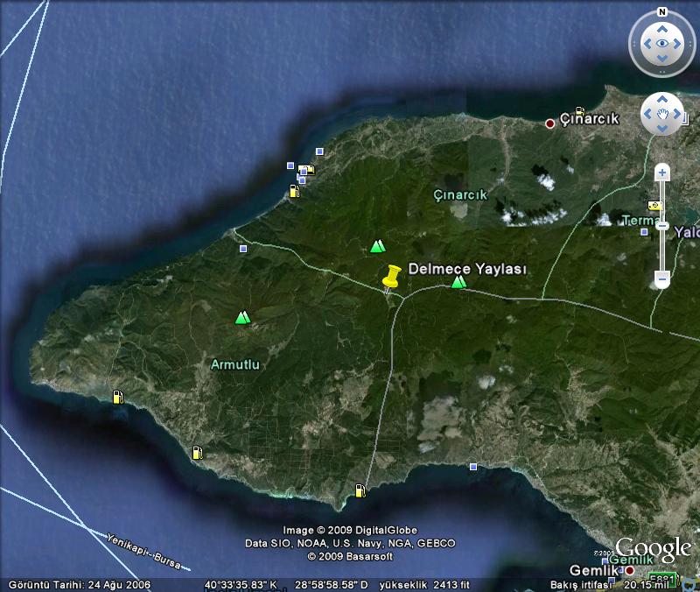Click the teal Çınarcık district label
Viewport: 700px width, 592px height.
[x=460, y=195]
